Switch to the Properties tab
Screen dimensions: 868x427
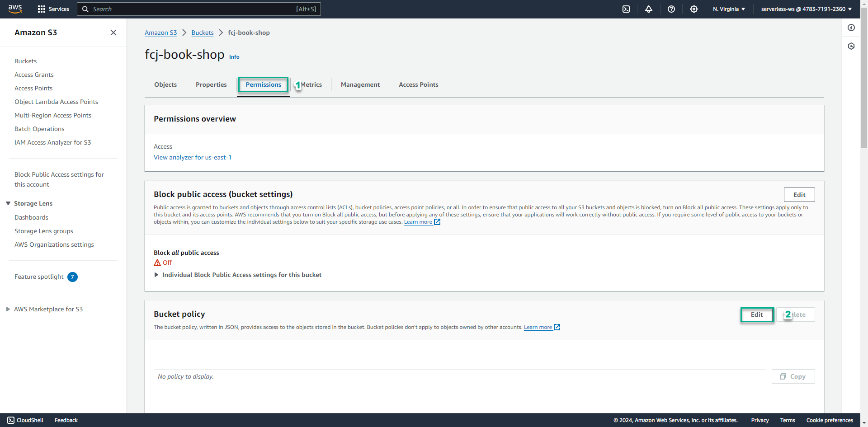[x=211, y=84]
